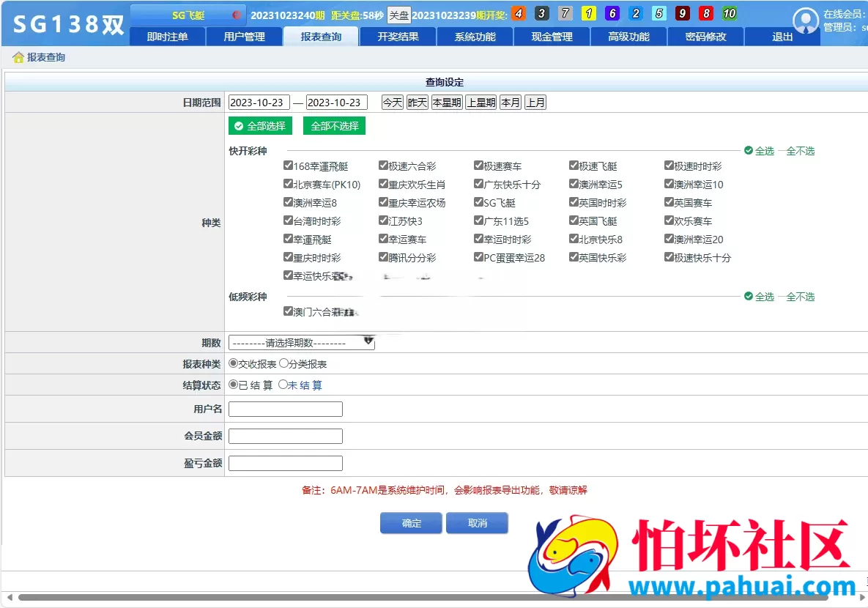Viewport: 868px width, 608px height.
Task: Click the 取消 cancel button
Action: (x=477, y=523)
